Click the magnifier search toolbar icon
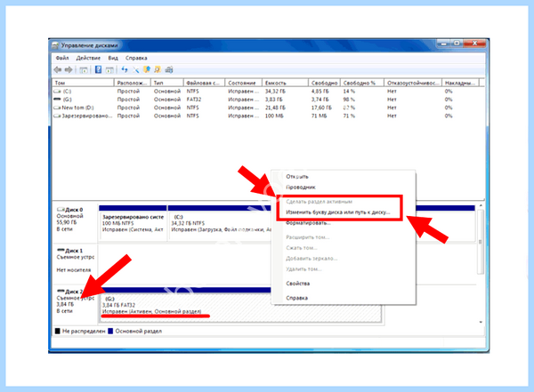 pos(158,69)
